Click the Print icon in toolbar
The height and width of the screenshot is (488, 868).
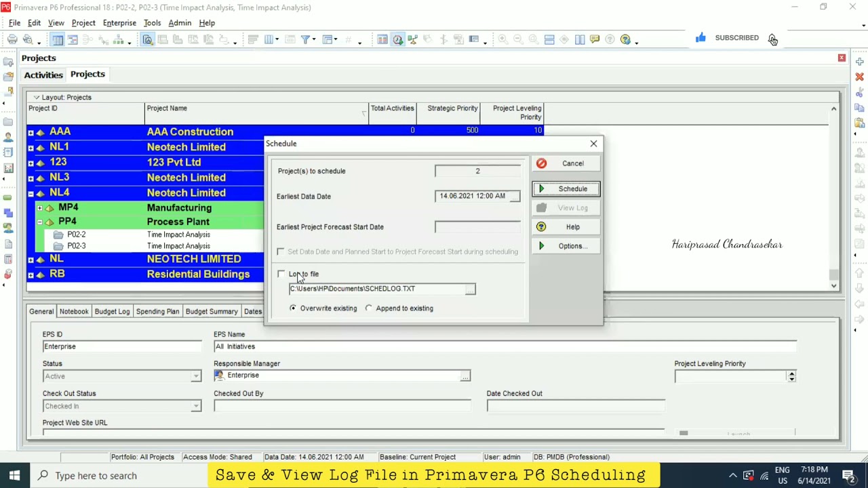(x=12, y=40)
